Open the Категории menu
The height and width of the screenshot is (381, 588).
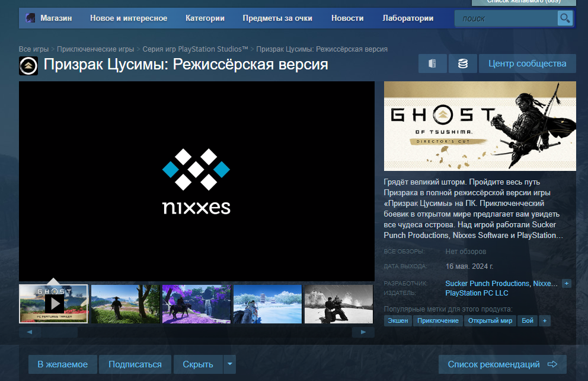coord(204,18)
